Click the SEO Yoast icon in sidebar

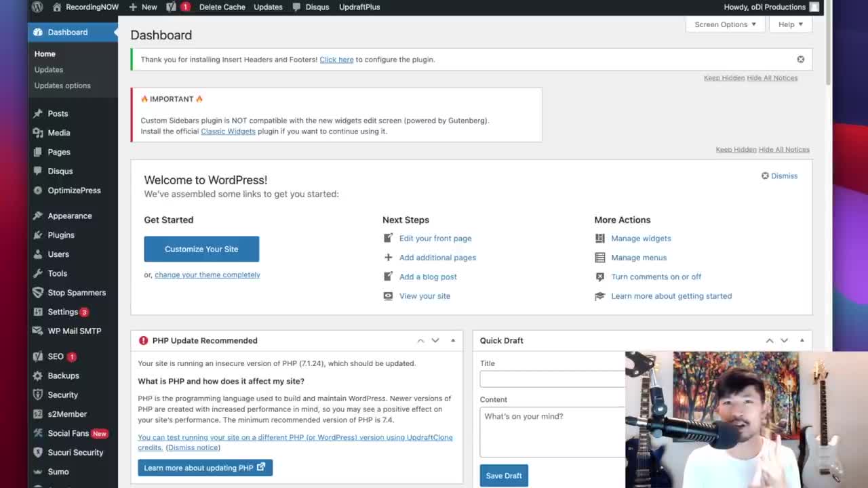tap(38, 357)
